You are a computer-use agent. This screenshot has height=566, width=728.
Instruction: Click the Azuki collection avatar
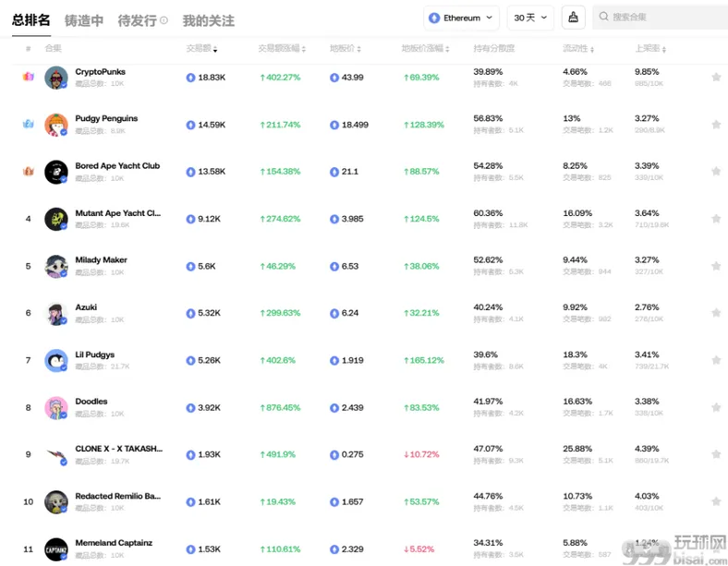pos(56,314)
